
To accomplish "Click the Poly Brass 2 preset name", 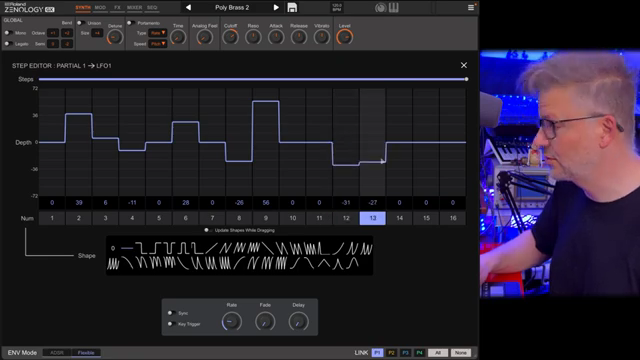I will coord(232,7).
